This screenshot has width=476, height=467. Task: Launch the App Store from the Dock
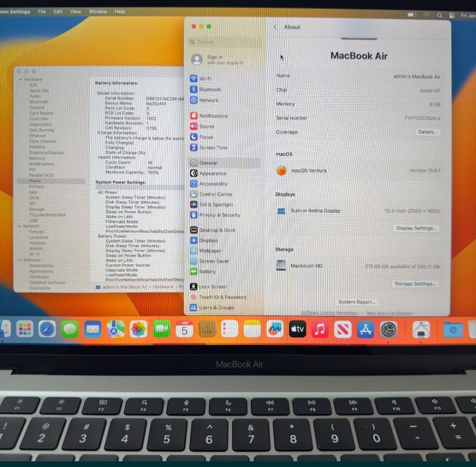click(x=365, y=330)
